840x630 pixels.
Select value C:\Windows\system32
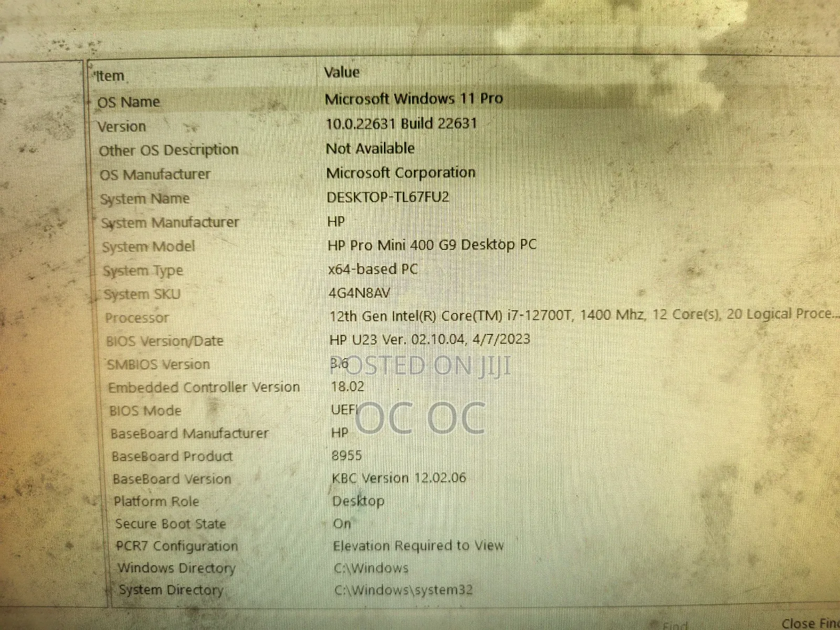[403, 590]
